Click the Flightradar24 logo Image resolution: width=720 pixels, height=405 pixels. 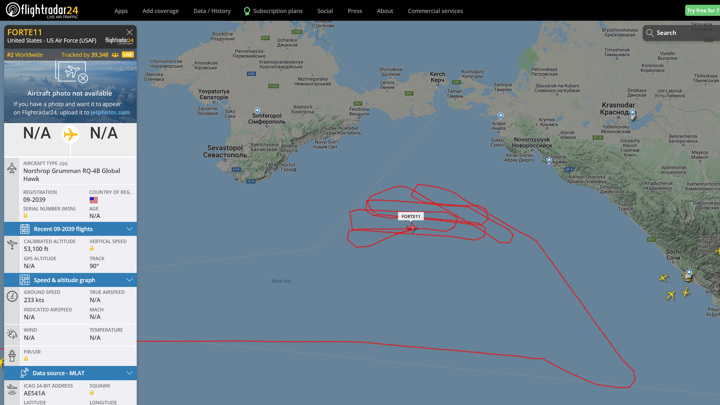[x=42, y=10]
